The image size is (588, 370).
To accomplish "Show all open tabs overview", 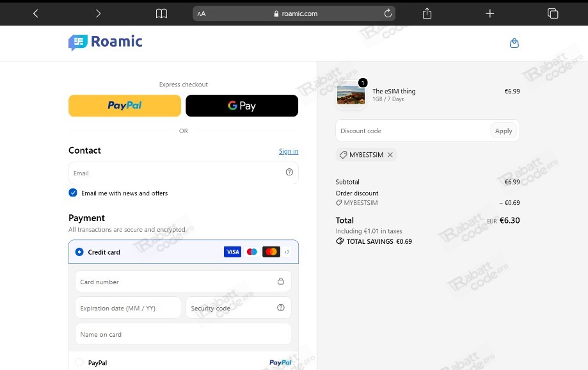I will coord(553,13).
